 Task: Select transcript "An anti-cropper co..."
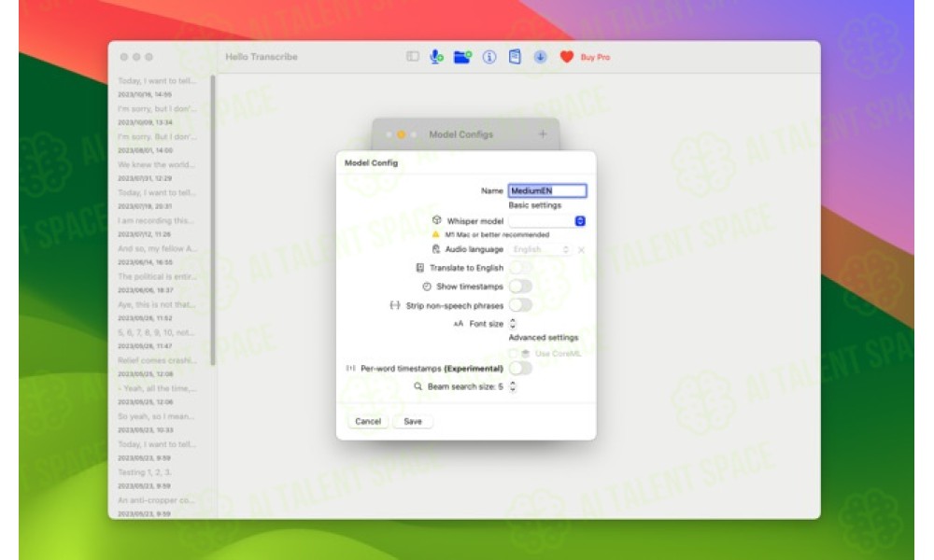(157, 507)
